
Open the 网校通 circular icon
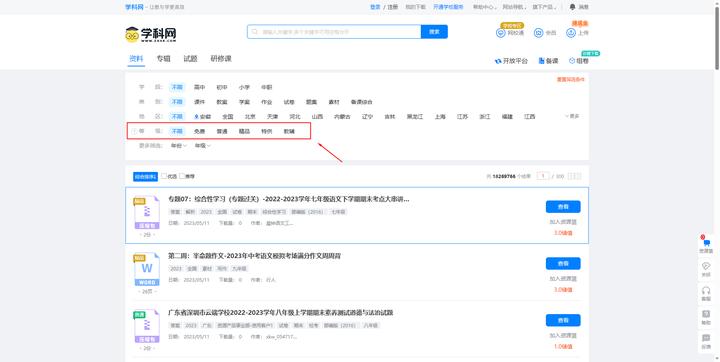click(x=501, y=33)
